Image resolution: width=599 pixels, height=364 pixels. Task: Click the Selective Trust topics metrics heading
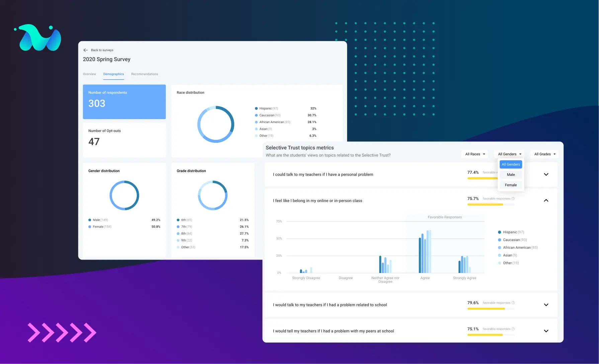(x=299, y=148)
